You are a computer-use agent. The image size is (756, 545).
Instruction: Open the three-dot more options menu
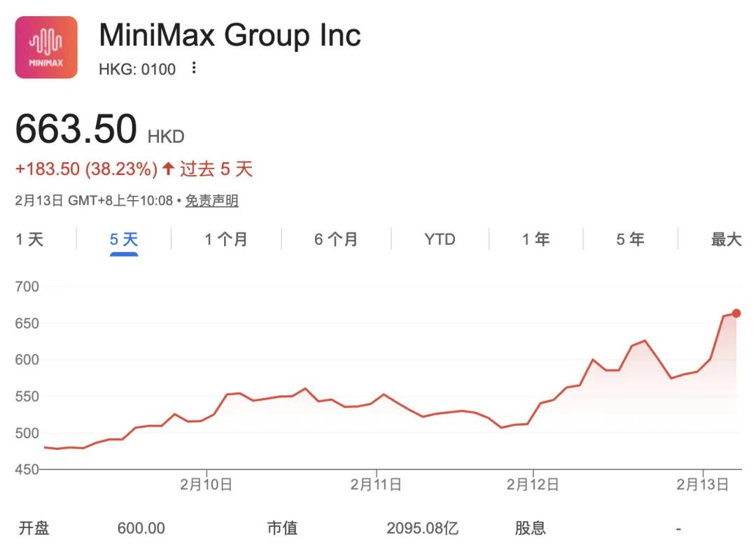(x=194, y=69)
